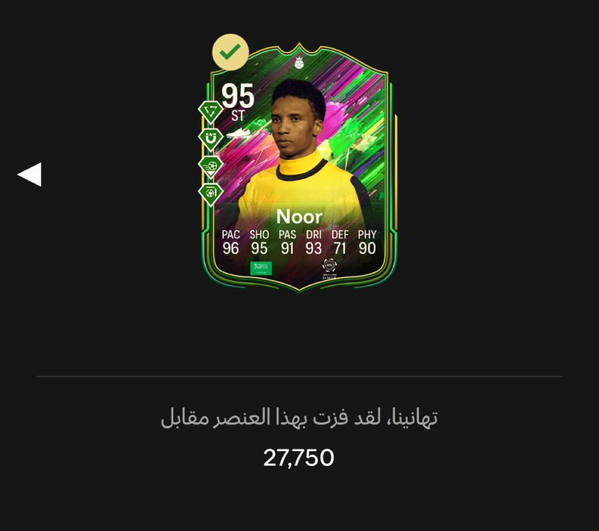Click the SHO 95 stat
Viewport: 599px width, 531px height.
click(259, 242)
